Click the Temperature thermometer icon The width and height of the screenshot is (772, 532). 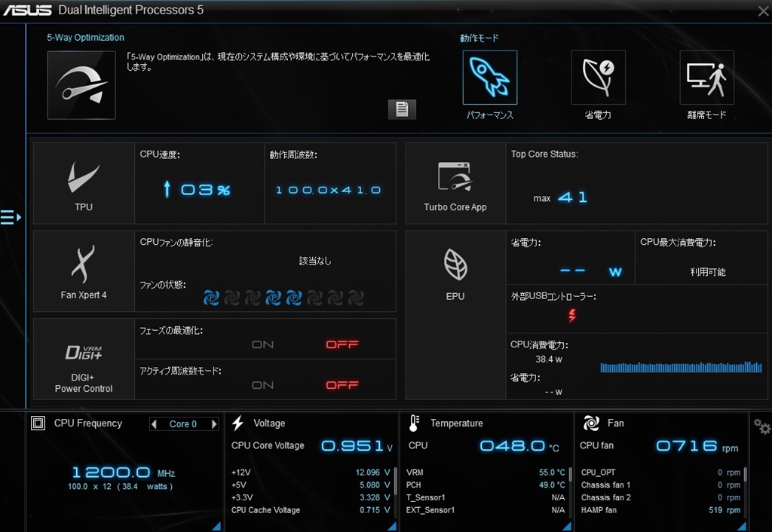click(414, 423)
